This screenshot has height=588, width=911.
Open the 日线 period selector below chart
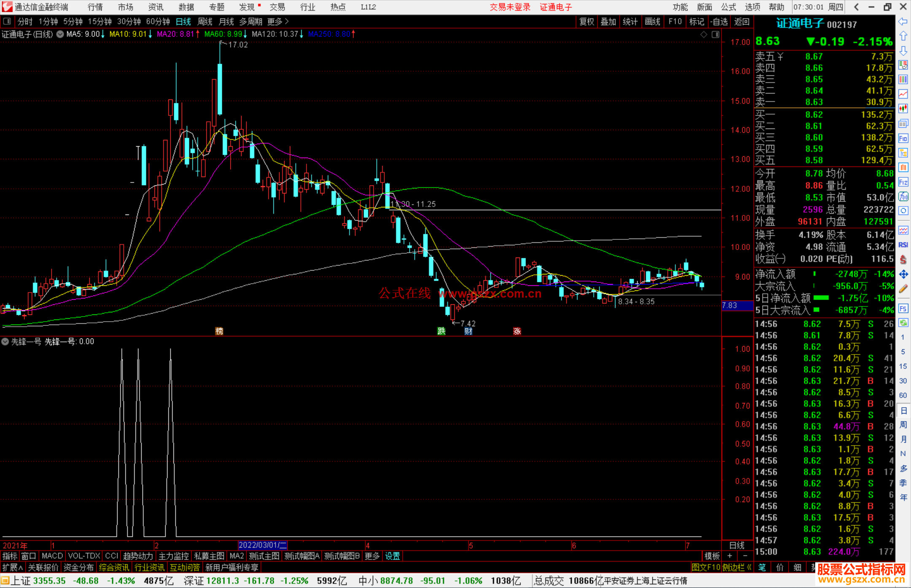pyautogui.click(x=737, y=545)
